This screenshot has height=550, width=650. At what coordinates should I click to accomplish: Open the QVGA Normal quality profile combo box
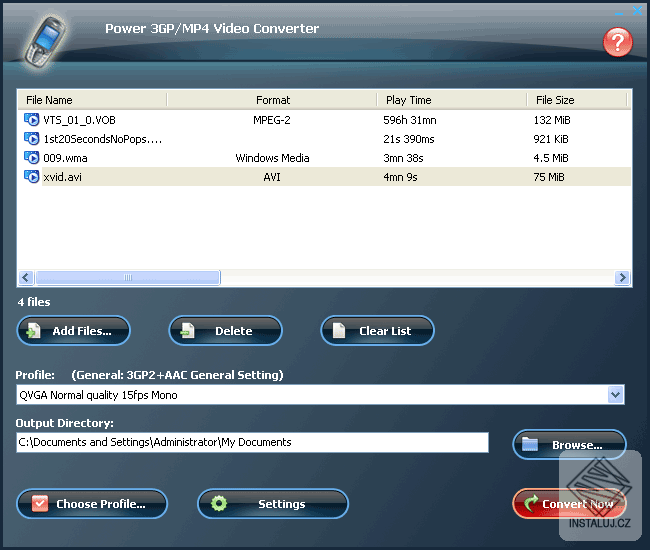click(320, 395)
